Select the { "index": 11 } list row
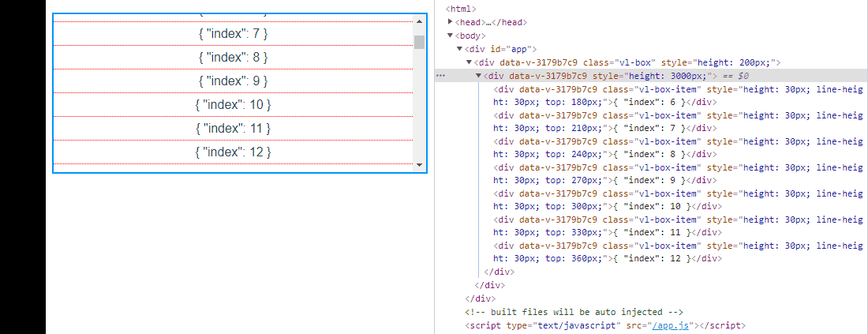 pyautogui.click(x=233, y=129)
